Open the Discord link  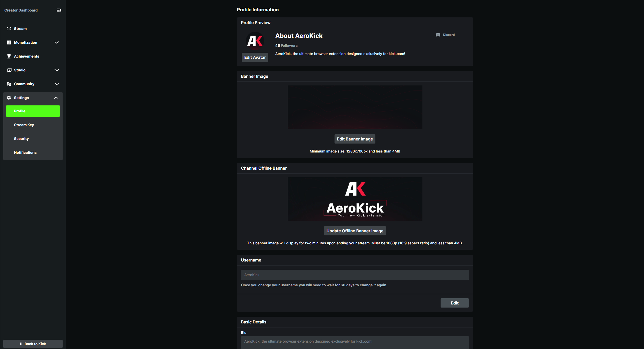tap(445, 35)
